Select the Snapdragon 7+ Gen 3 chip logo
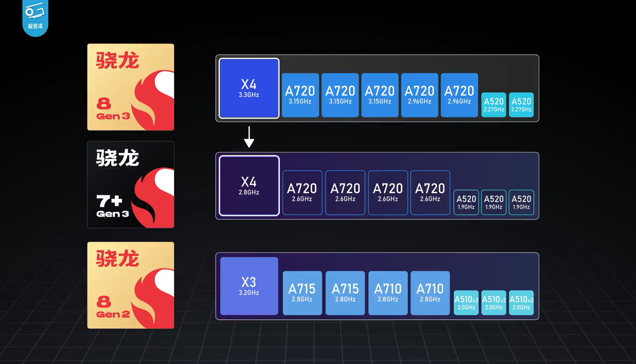The image size is (636, 364). [131, 185]
